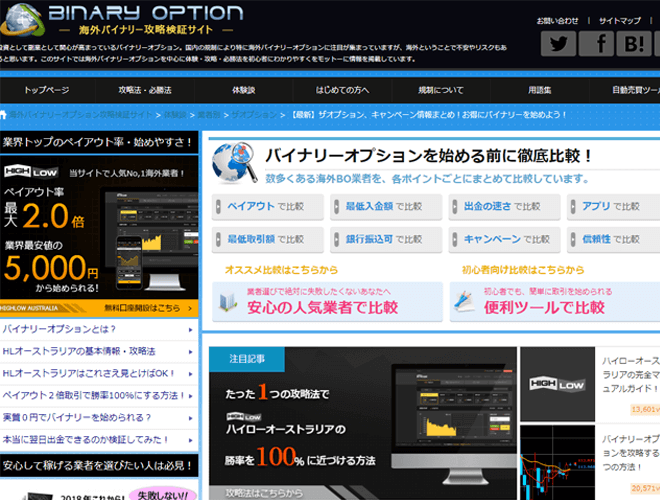The height and width of the screenshot is (500, 660).
Task: Click the Hatena B! bookmark icon
Action: pos(634,43)
